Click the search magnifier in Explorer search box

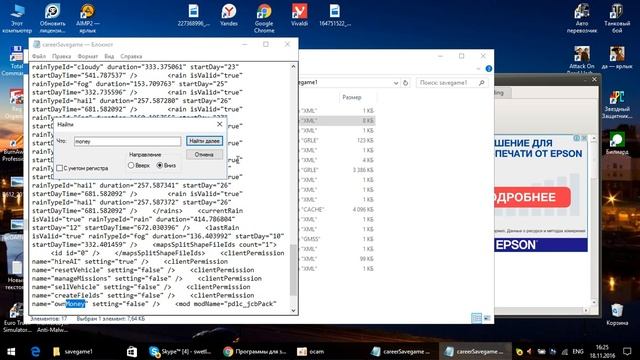[x=482, y=83]
